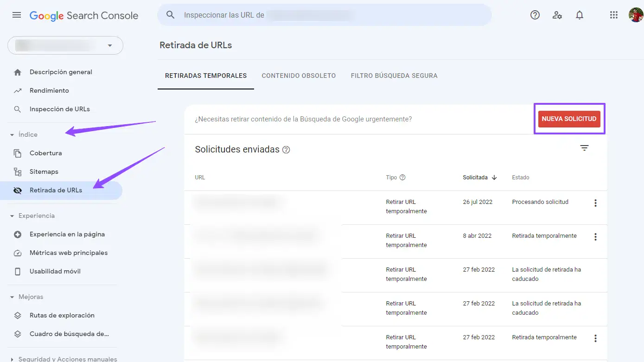Click the Solicitudes enviadas heading
644x362 pixels.
(237, 150)
